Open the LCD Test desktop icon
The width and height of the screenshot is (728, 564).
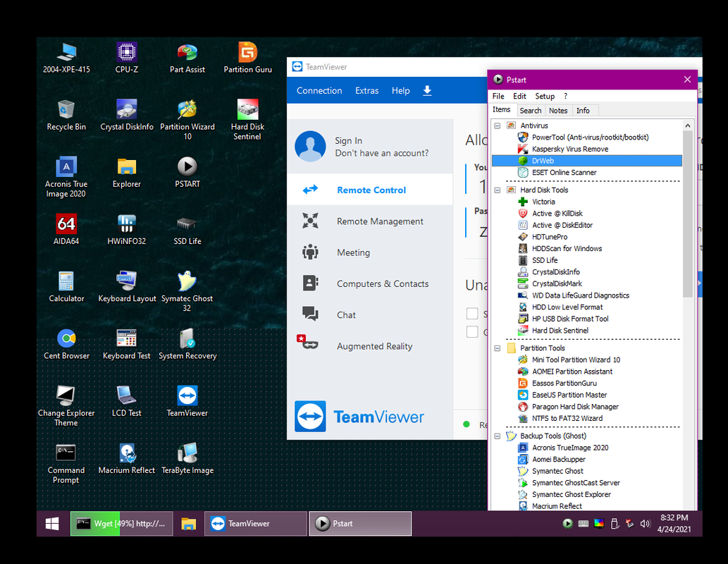tap(127, 401)
